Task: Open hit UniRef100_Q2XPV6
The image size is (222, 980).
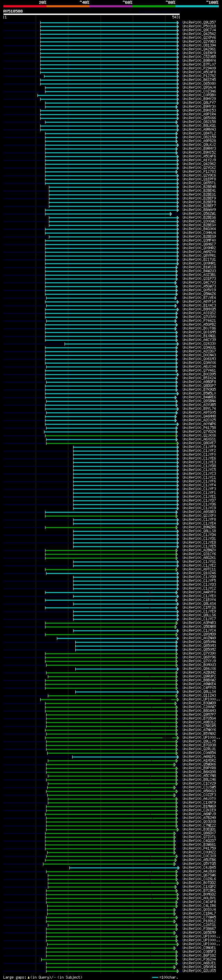Action: 199,38
